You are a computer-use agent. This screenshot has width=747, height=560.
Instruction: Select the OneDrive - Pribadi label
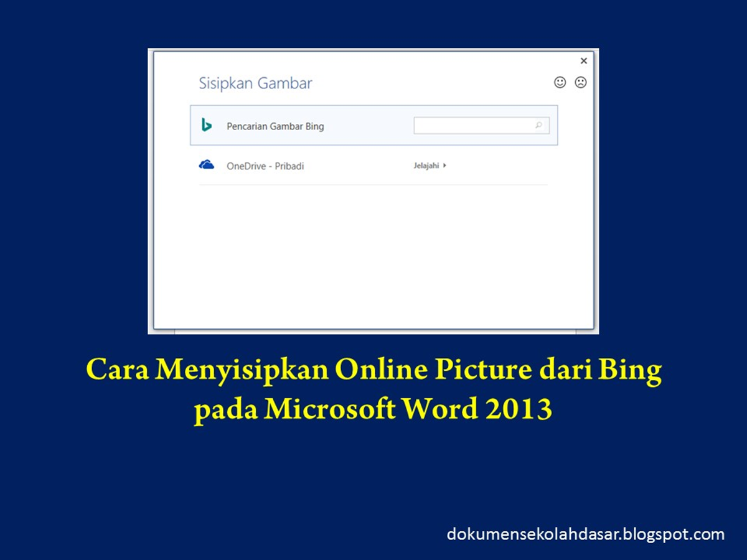(x=265, y=166)
